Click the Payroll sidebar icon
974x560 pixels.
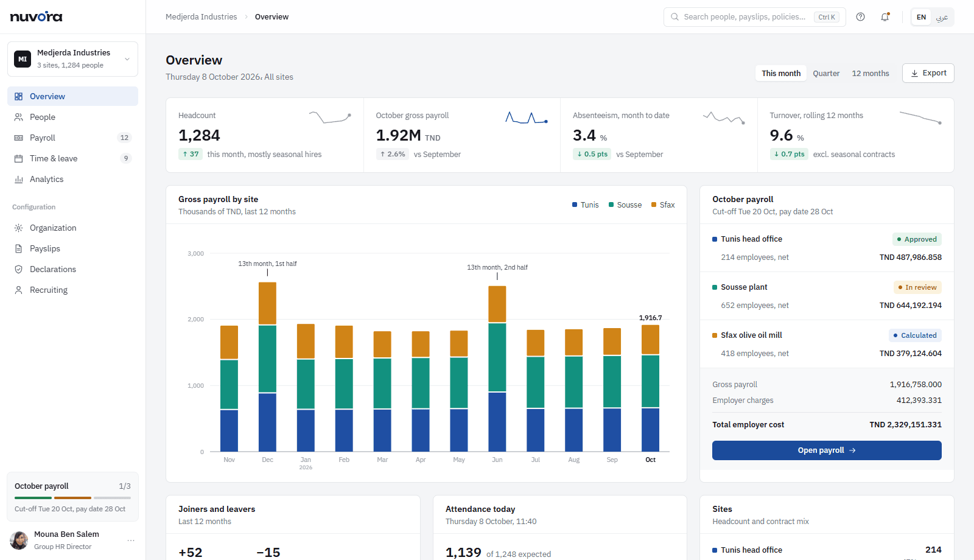coord(19,138)
